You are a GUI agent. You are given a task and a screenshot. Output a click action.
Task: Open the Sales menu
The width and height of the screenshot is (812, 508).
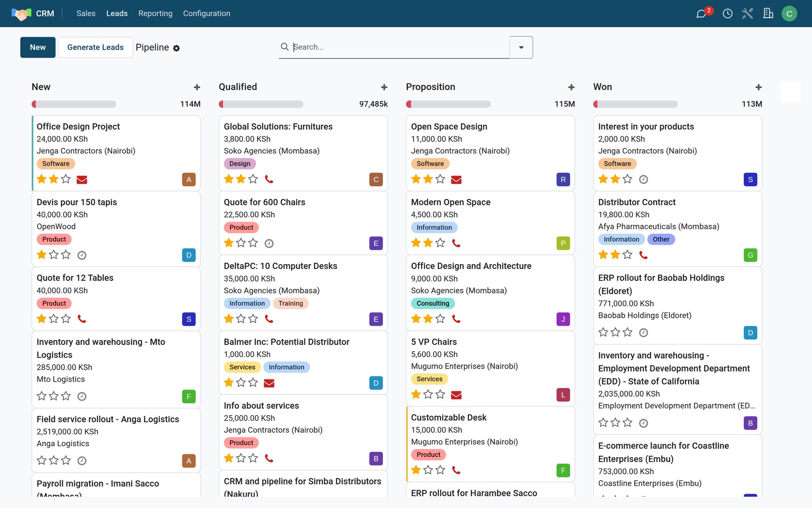[x=86, y=13]
